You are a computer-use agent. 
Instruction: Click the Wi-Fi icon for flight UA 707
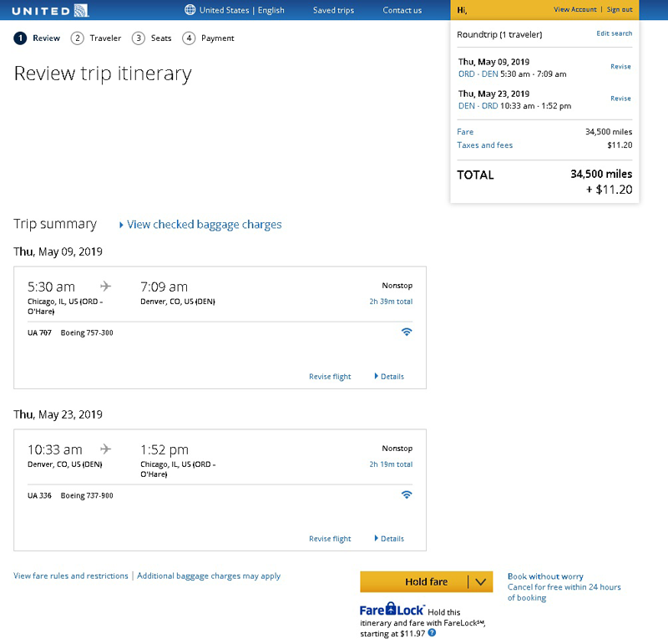pyautogui.click(x=407, y=332)
